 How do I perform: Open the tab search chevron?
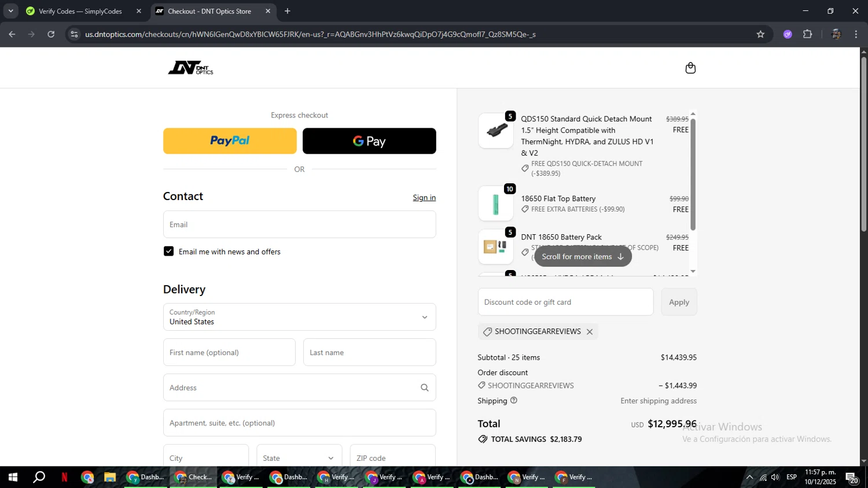pyautogui.click(x=10, y=11)
